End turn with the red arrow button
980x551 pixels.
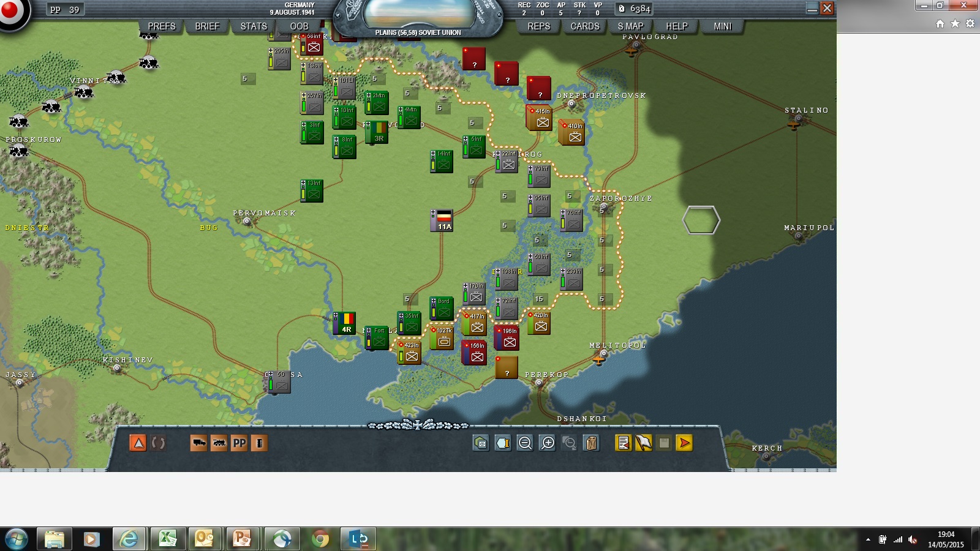684,443
